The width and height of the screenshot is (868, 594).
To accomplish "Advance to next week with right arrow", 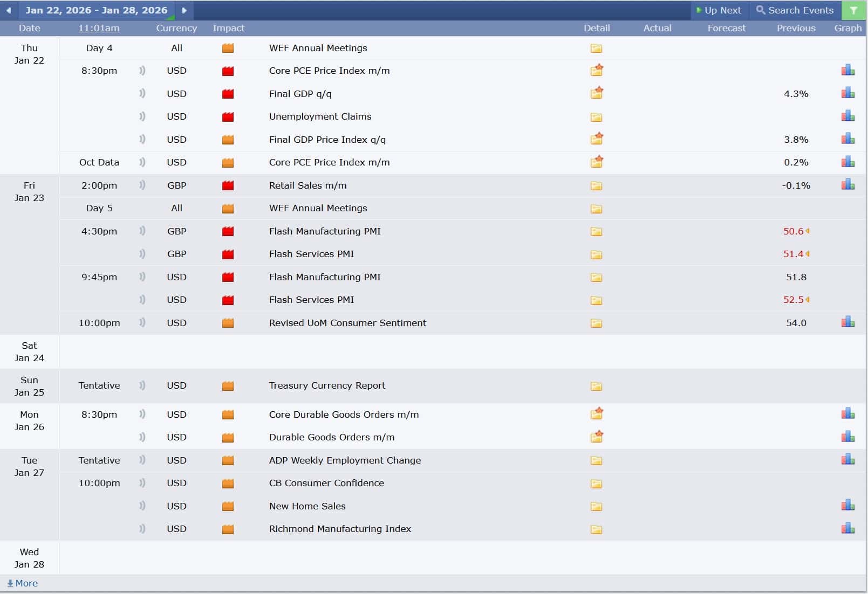I will pos(184,10).
